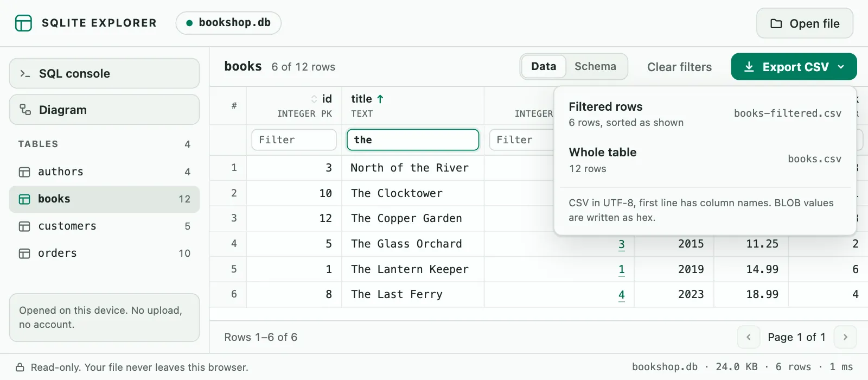Click the 18.99 price cell

point(751,294)
